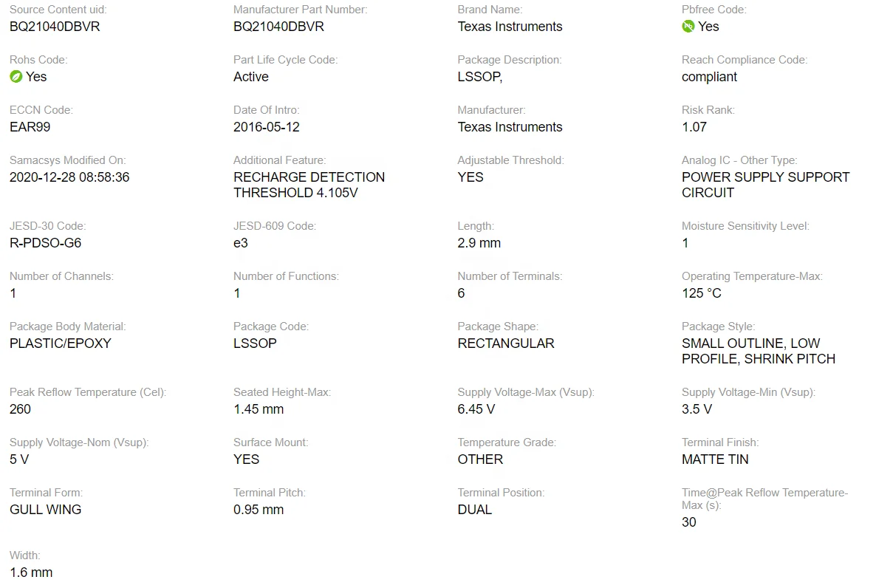The image size is (876, 588).
Task: Click the Terminal Finish value MATTE TIN
Action: click(x=715, y=459)
